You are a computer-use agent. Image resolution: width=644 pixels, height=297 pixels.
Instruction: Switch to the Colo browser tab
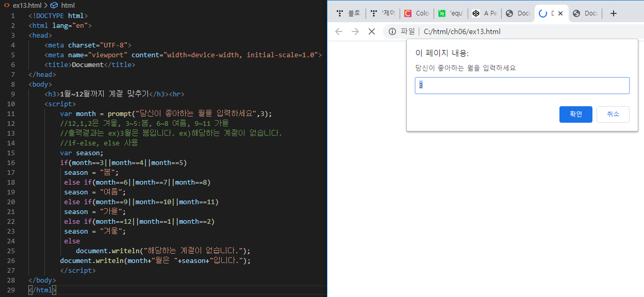[417, 13]
